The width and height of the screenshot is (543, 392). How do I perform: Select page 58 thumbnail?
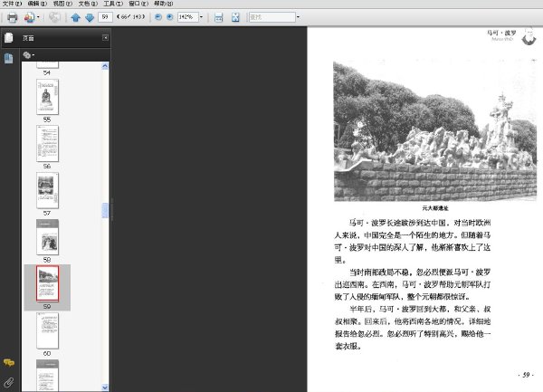47,237
